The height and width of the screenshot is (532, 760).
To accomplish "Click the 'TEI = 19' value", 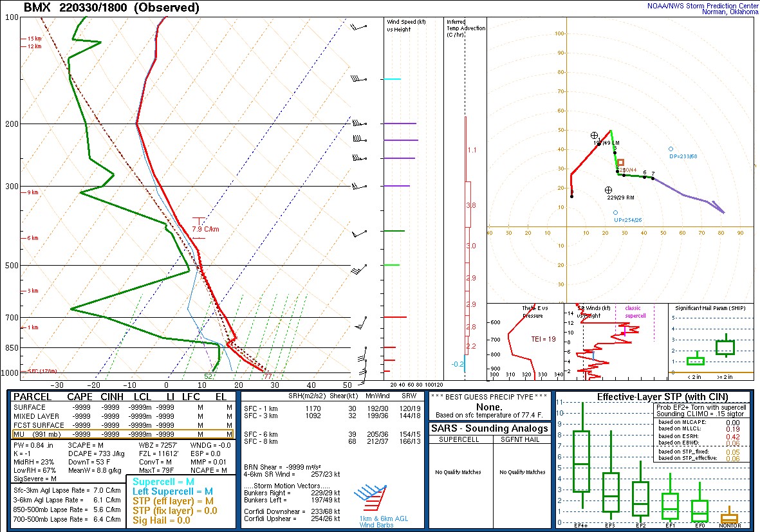I will point(543,339).
